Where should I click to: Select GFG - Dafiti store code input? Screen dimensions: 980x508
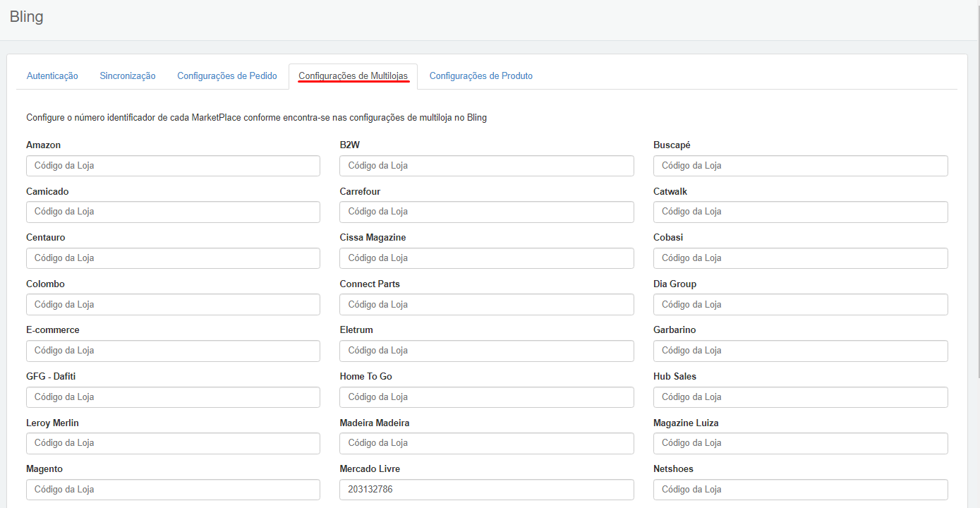point(173,397)
